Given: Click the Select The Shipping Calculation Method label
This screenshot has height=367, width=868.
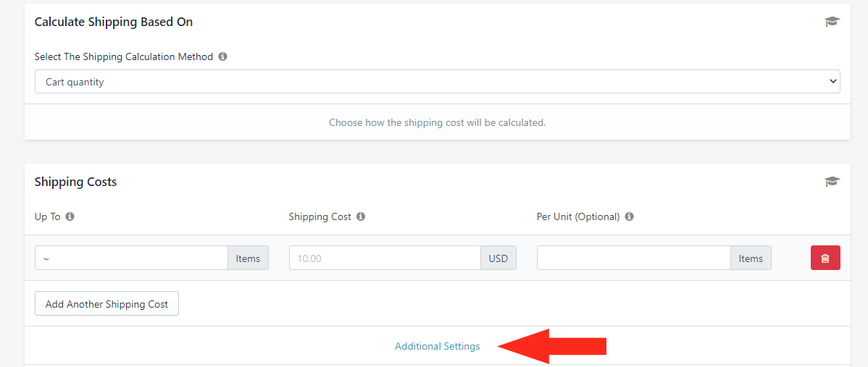Looking at the screenshot, I should (x=123, y=56).
